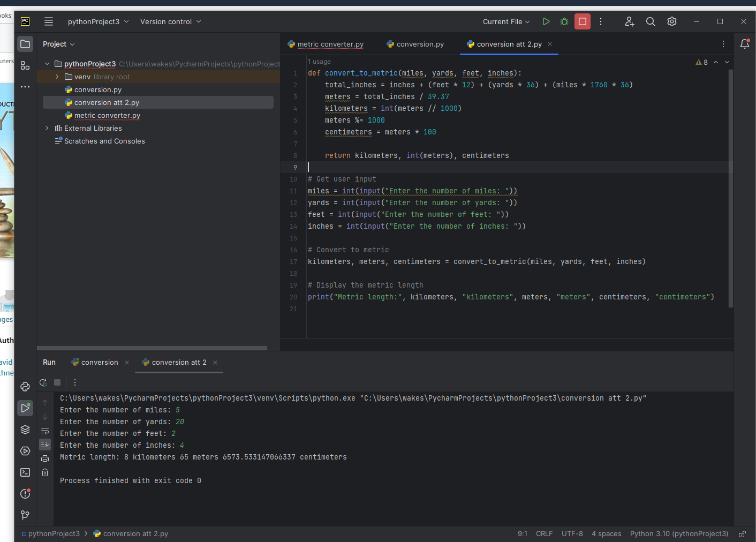
Task: Toggle soft-wrap in run console
Action: 45,431
